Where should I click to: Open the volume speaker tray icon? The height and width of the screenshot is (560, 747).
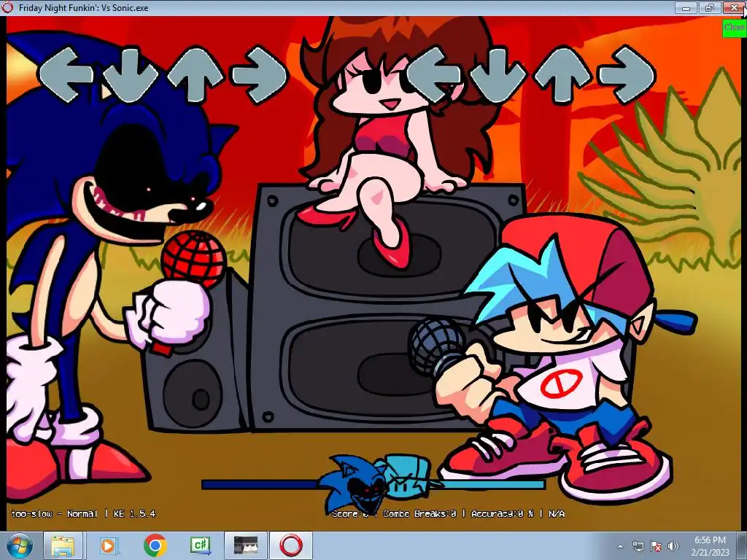tap(673, 546)
